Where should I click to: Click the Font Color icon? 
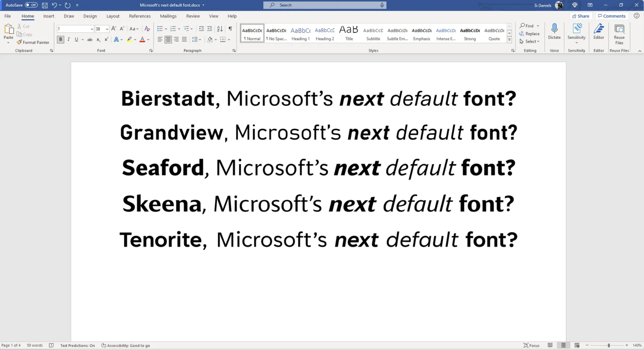[142, 39]
